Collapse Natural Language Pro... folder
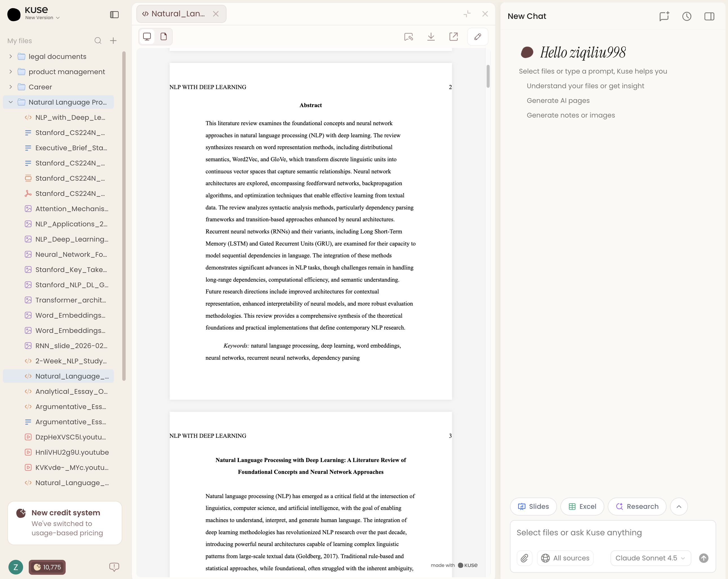 point(10,102)
